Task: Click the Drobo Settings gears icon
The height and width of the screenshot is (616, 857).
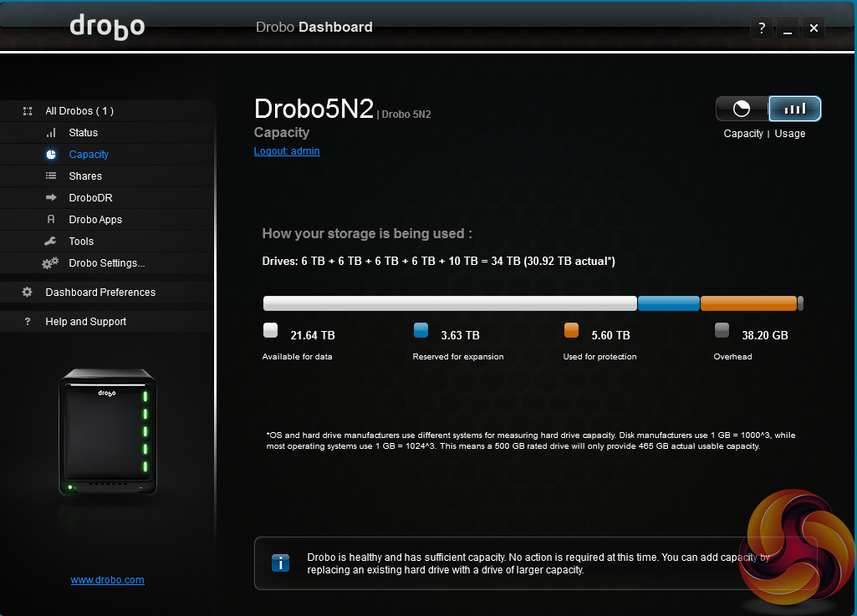Action: click(x=50, y=263)
